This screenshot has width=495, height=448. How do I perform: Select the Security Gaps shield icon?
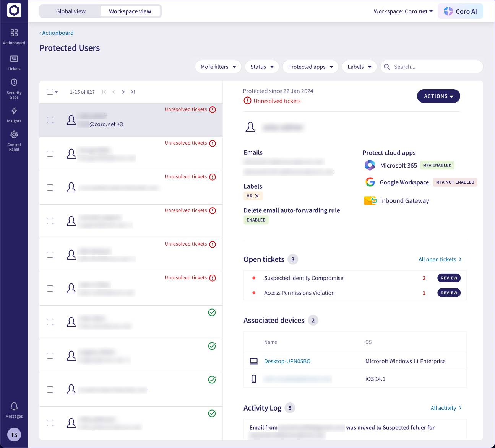pos(14,82)
